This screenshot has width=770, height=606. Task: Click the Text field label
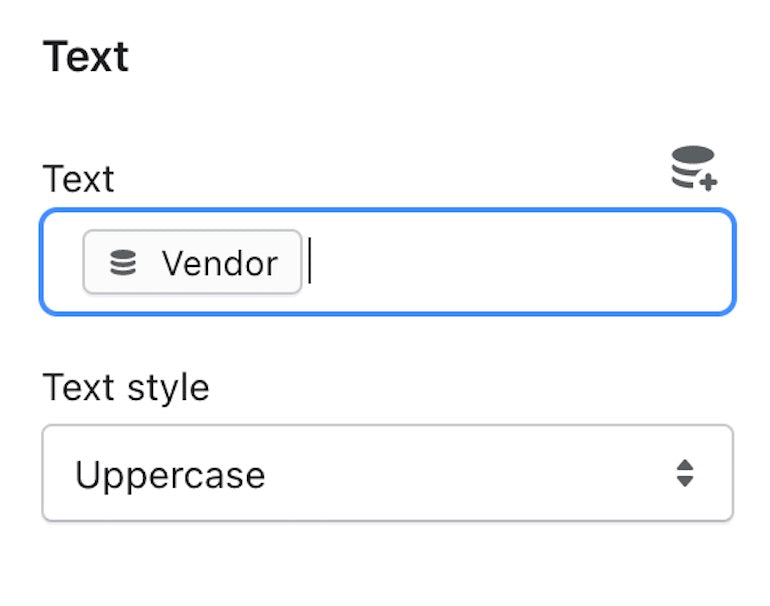point(78,179)
